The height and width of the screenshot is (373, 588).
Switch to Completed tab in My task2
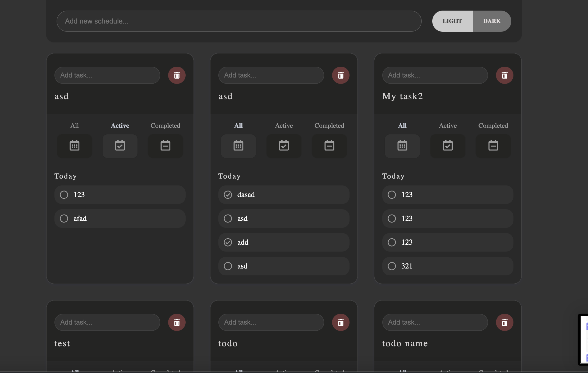click(493, 126)
